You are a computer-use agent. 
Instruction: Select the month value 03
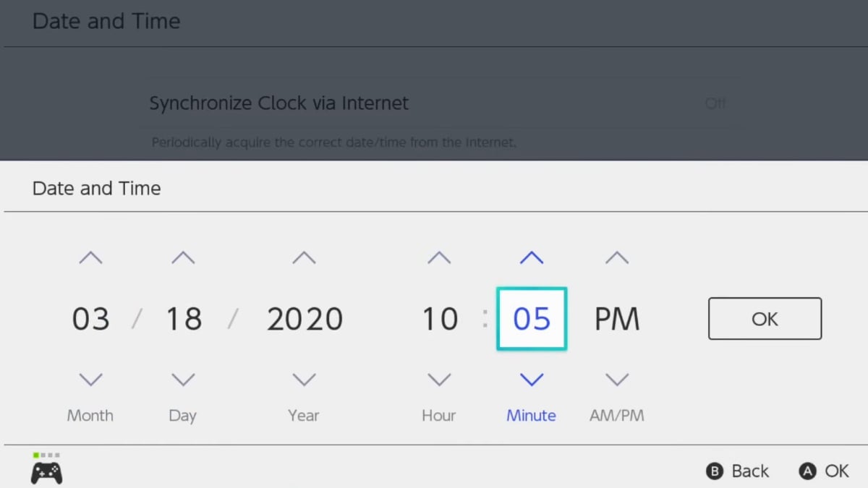(x=90, y=319)
